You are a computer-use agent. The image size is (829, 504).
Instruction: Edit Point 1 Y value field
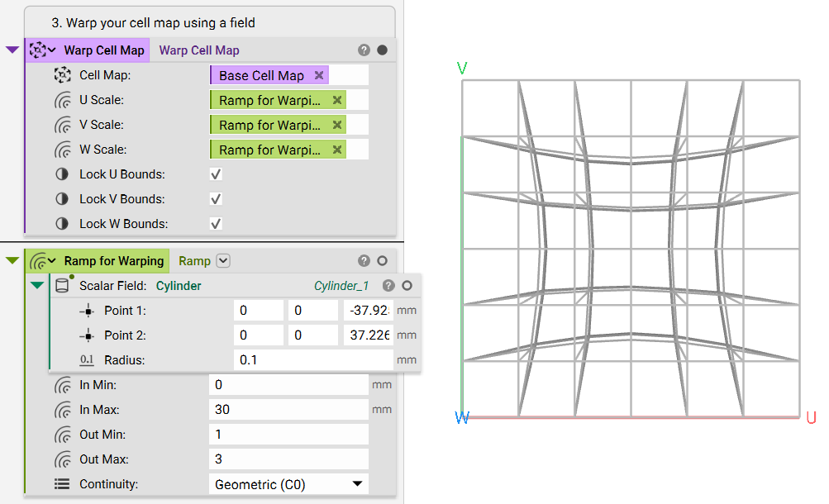tap(313, 311)
